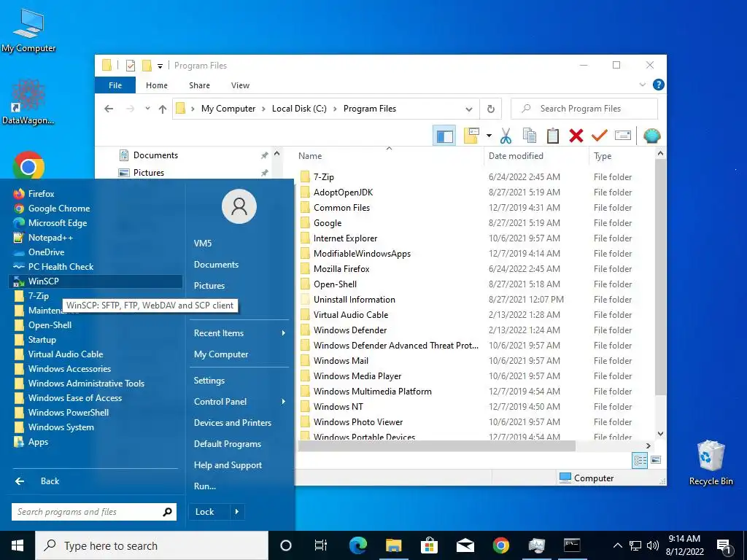This screenshot has width=747, height=560.
Task: Click the Refresh button in address bar
Action: 491,109
